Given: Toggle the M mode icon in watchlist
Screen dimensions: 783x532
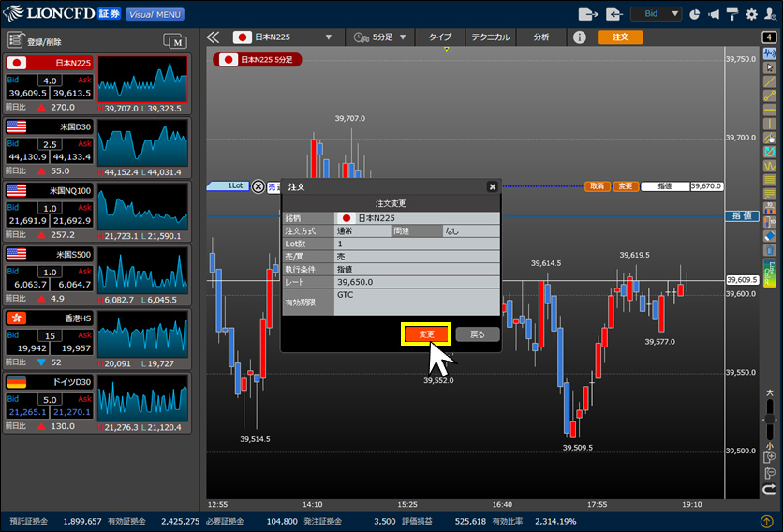Looking at the screenshot, I should (x=175, y=40).
